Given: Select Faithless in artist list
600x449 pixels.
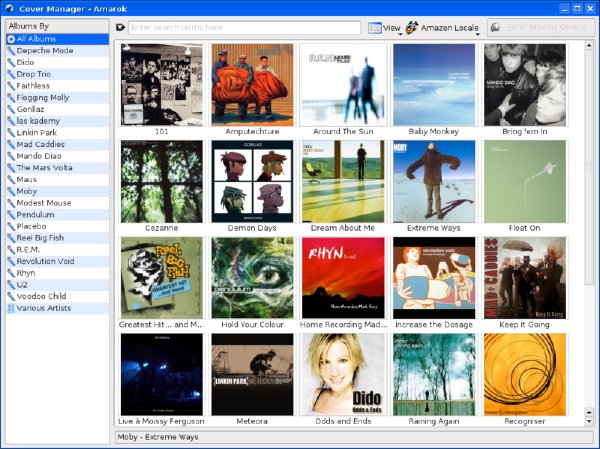Looking at the screenshot, I should coord(57,86).
